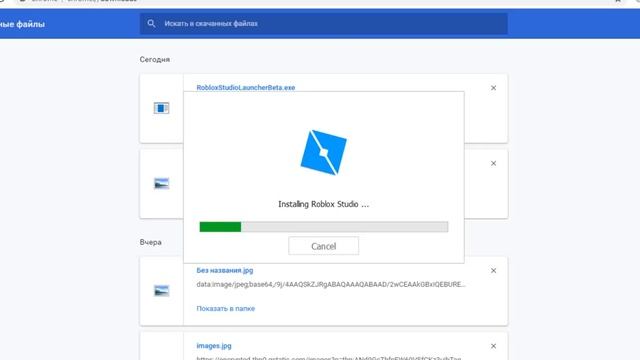Remove the second download under Сегодня
The width and height of the screenshot is (640, 360).
click(x=493, y=163)
